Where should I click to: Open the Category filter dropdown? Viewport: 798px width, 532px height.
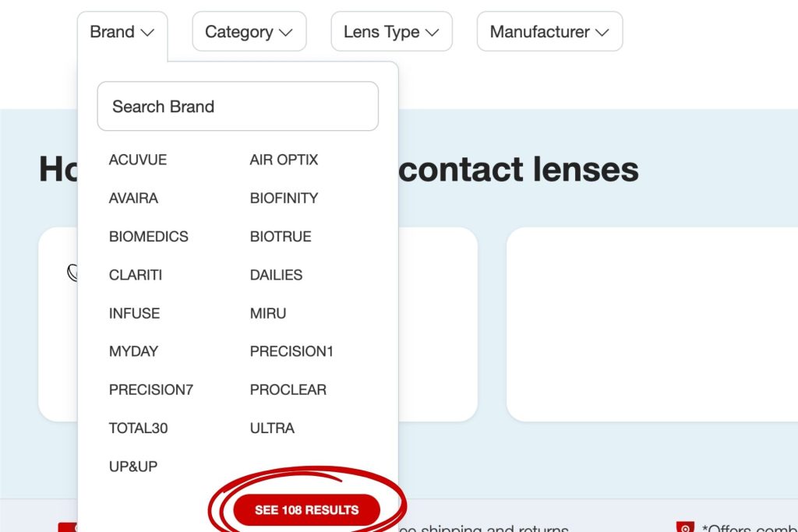point(249,31)
